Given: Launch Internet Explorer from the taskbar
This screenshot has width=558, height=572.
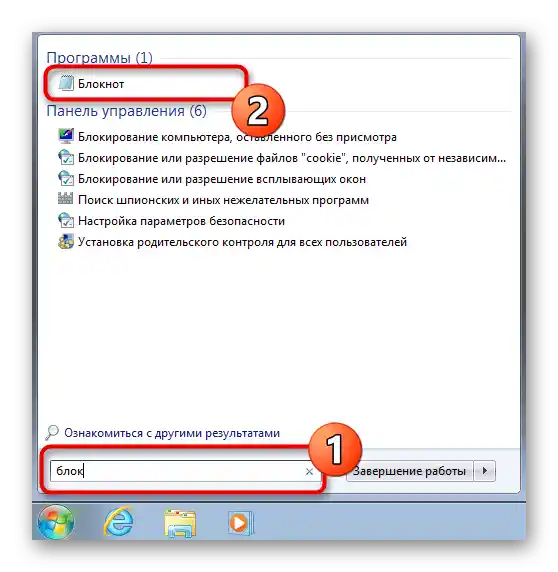Looking at the screenshot, I should [x=119, y=522].
